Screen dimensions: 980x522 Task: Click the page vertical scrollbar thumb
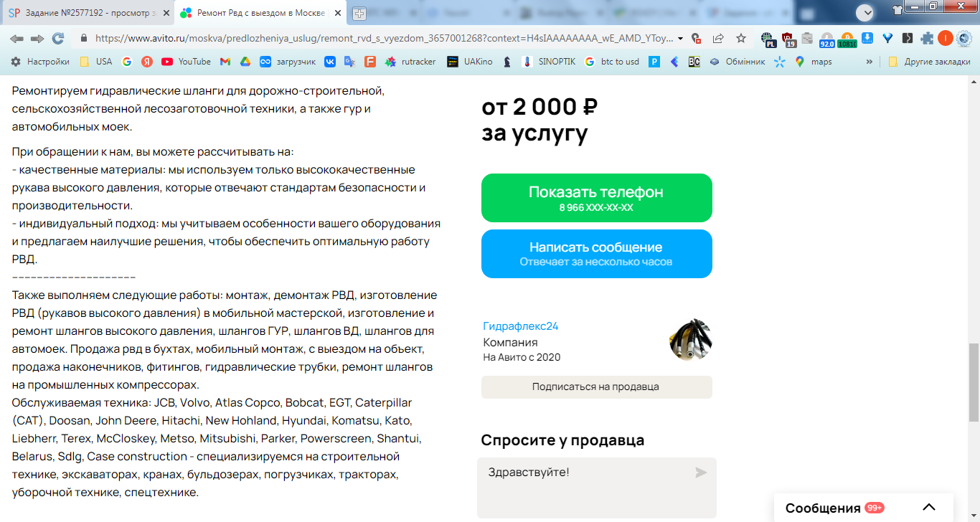click(974, 382)
